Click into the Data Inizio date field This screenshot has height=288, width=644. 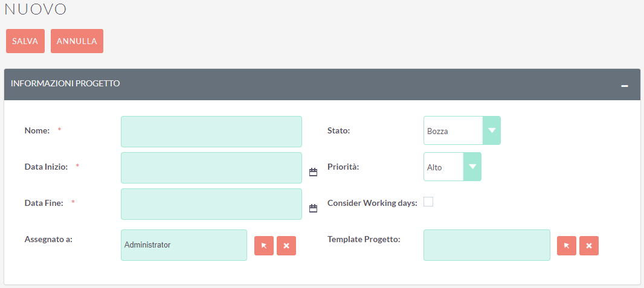[211, 168]
